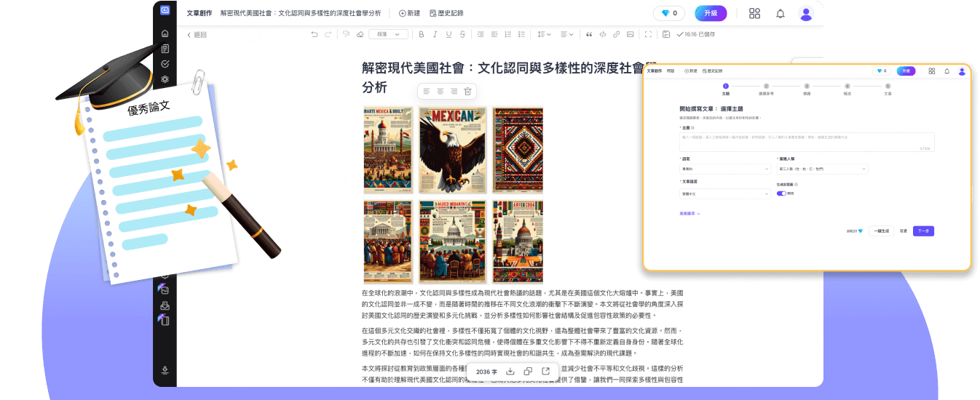Insert a code block
Image resolution: width=980 pixels, height=400 pixels.
coord(603,34)
